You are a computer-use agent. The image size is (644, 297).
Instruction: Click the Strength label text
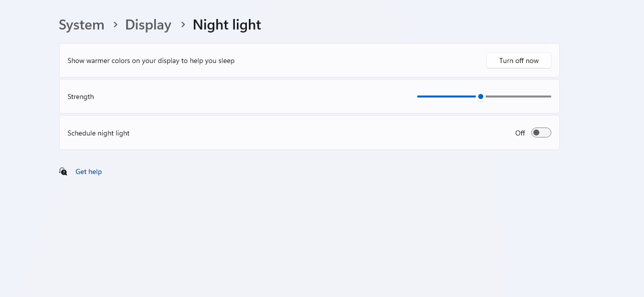81,96
